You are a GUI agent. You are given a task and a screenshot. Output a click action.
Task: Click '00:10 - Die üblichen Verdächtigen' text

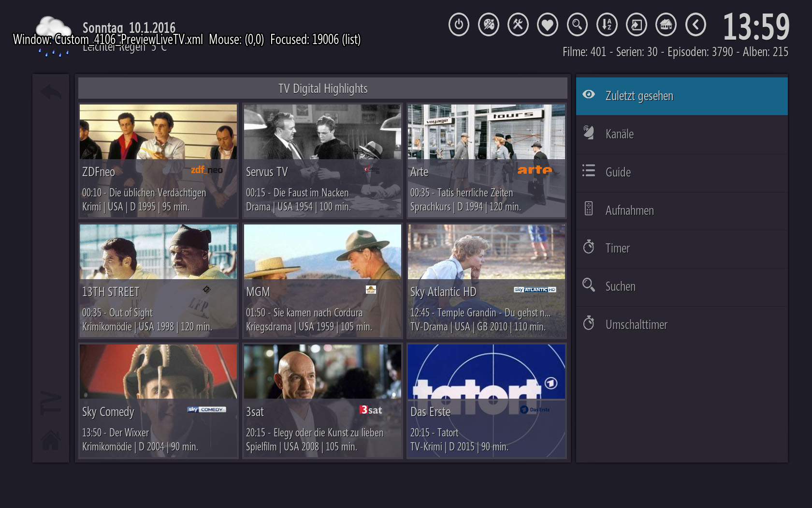pos(144,193)
